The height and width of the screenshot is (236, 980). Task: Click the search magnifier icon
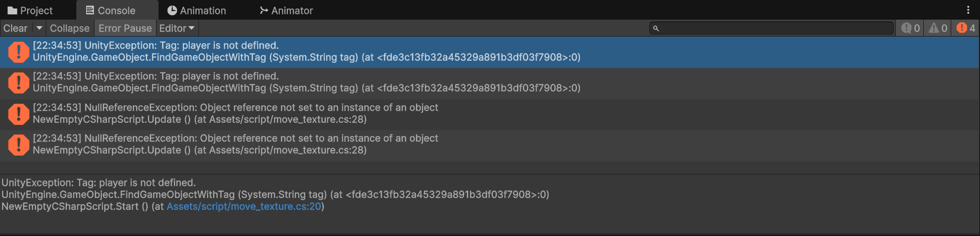click(x=656, y=29)
